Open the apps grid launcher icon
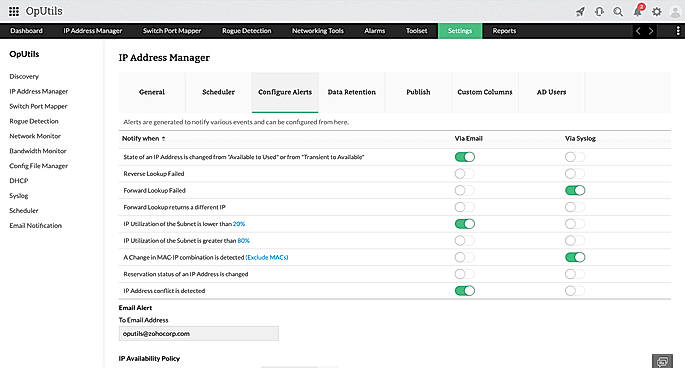The height and width of the screenshot is (368, 685). point(14,11)
